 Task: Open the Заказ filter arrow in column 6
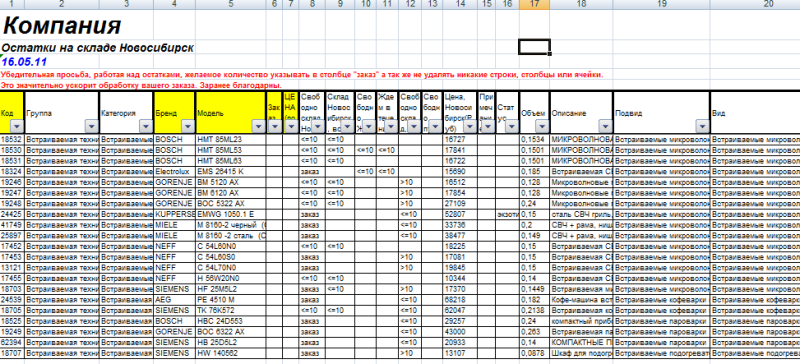(274, 126)
